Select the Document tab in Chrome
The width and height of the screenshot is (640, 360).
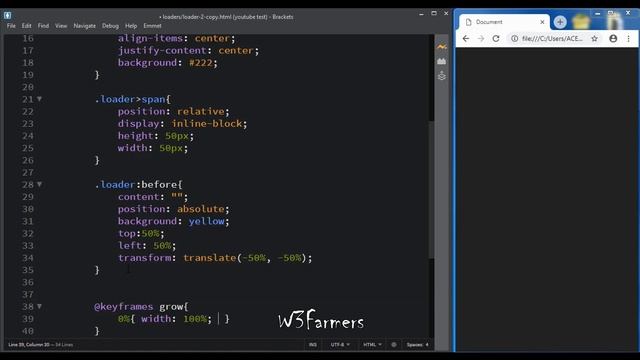504,22
